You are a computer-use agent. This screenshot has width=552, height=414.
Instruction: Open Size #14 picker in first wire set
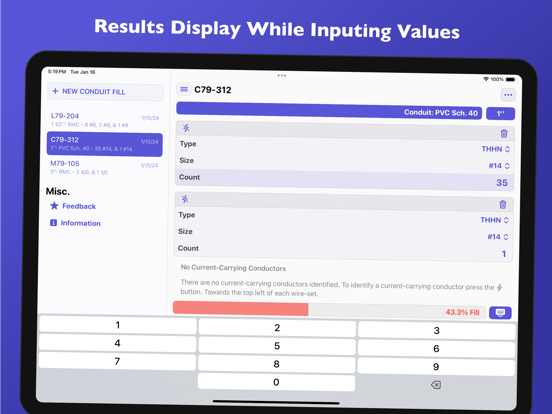tap(499, 165)
